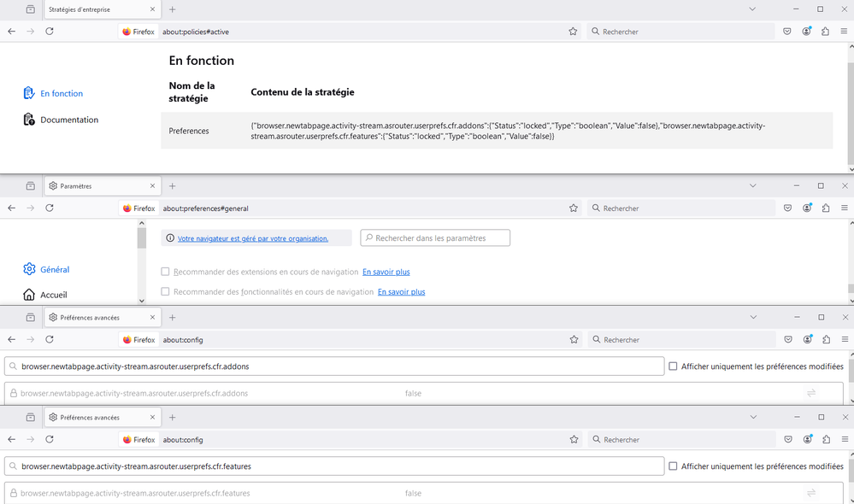Toggle 'Recommander des fonctionnalités en cours de navigation'
The height and width of the screenshot is (504, 854).
coord(166,292)
